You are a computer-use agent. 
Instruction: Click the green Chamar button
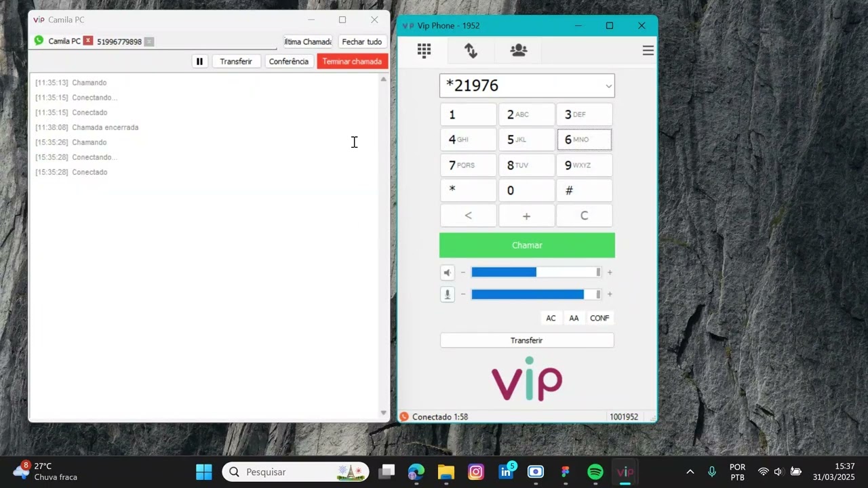(x=527, y=245)
